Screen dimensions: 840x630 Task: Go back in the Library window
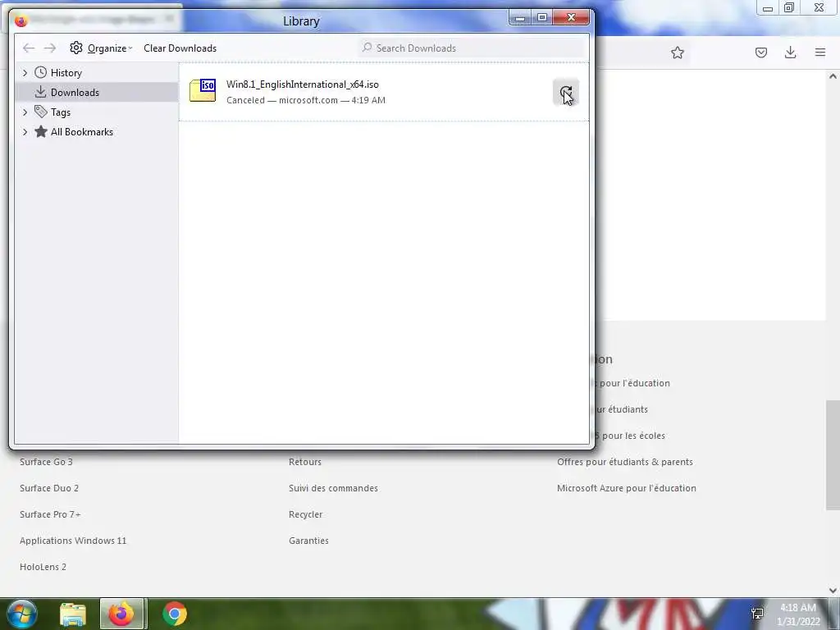coord(29,48)
